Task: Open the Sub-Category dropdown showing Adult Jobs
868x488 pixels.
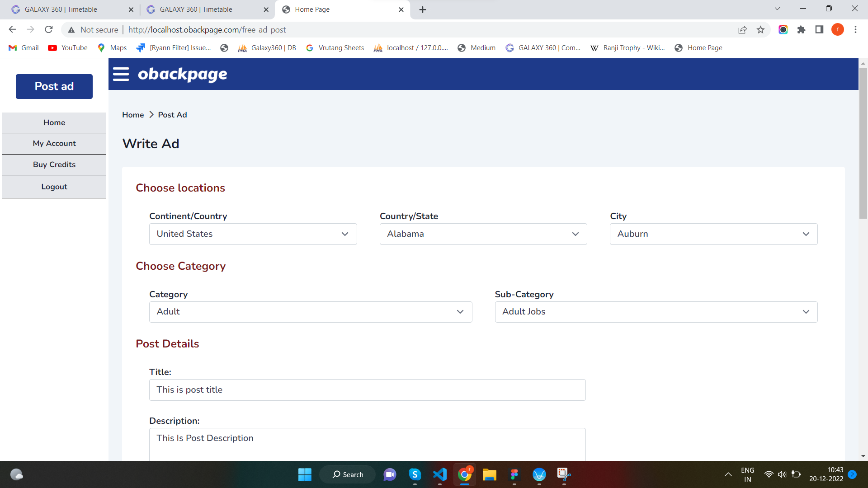Action: (x=656, y=312)
